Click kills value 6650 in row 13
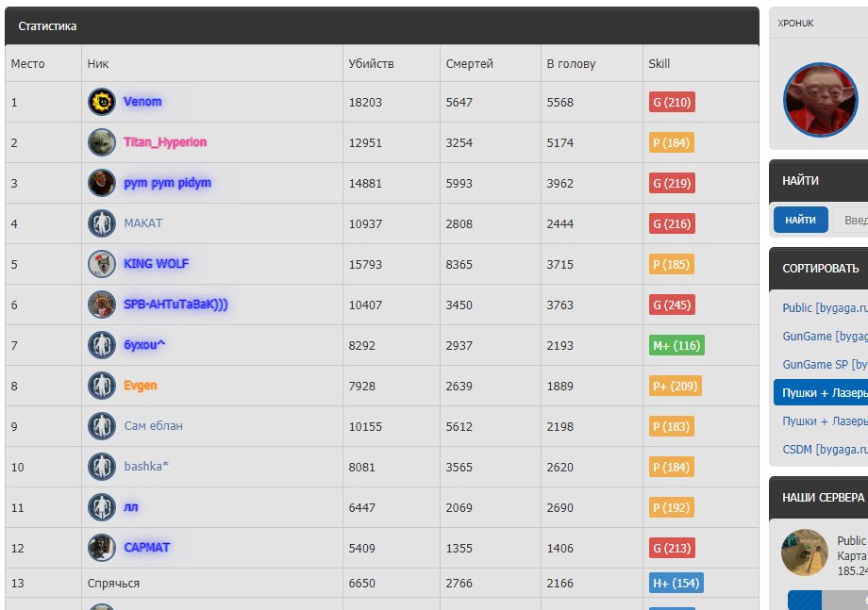The width and height of the screenshot is (868, 610). (362, 584)
